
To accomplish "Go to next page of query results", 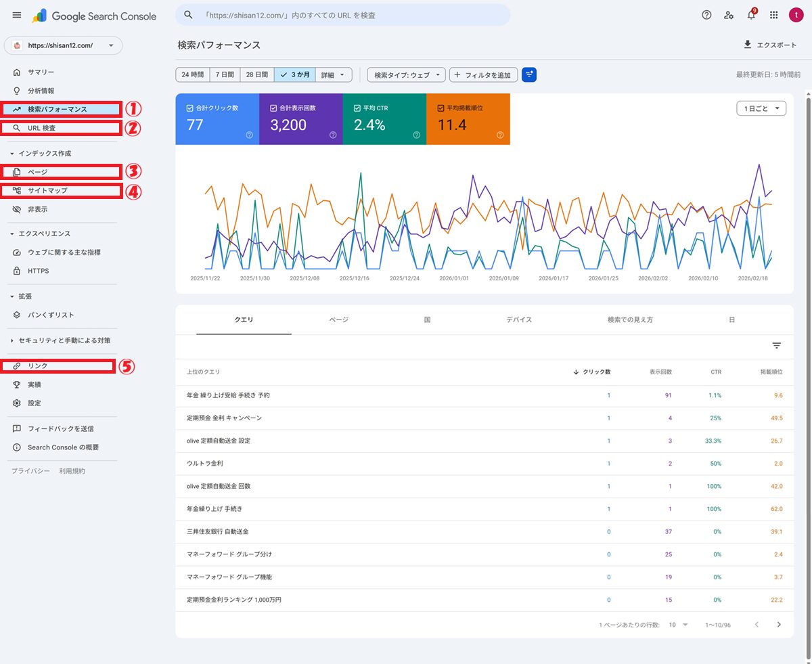I will click(779, 625).
